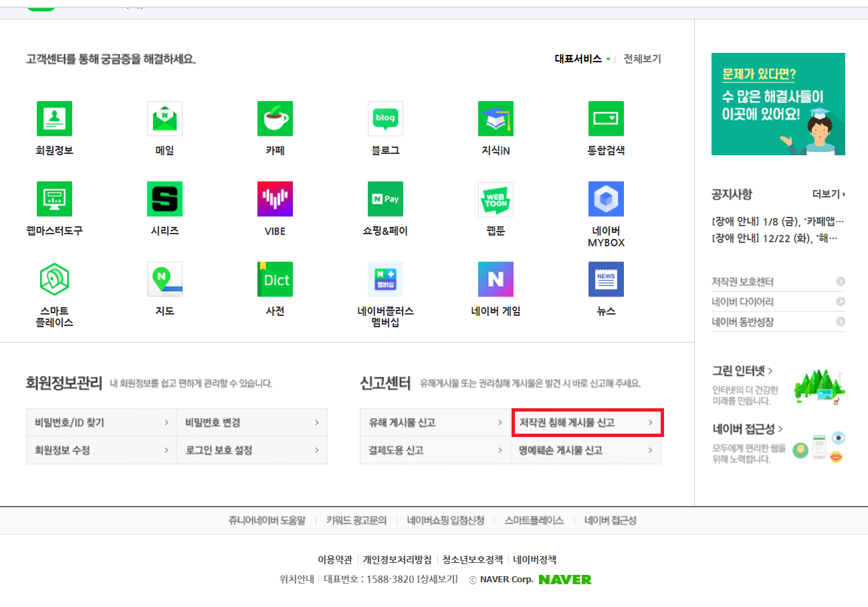This screenshot has height=607, width=868.
Task: Click the 명예훼손 게시물 신고 button
Action: coord(586,450)
